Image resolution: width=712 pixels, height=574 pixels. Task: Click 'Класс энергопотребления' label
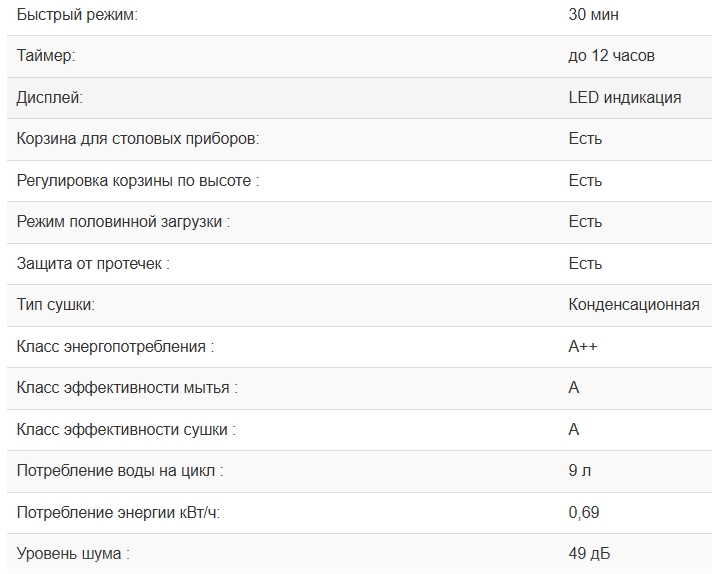(115, 347)
